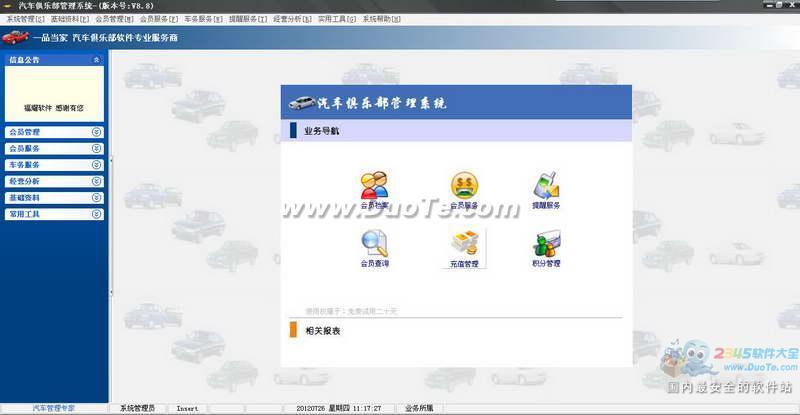Image resolution: width=800 pixels, height=415 pixels.
Task: Click the 提醒服务 reminder phone icon
Action: click(546, 186)
